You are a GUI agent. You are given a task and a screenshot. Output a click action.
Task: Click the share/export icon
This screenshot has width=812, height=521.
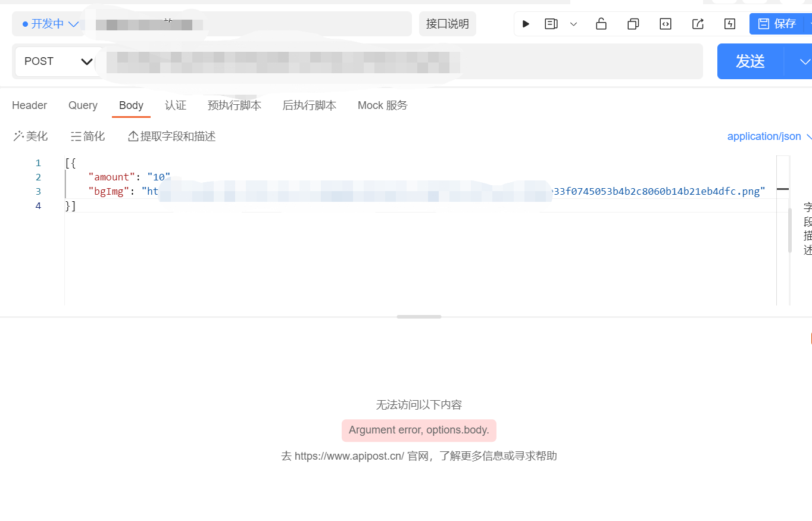698,24
